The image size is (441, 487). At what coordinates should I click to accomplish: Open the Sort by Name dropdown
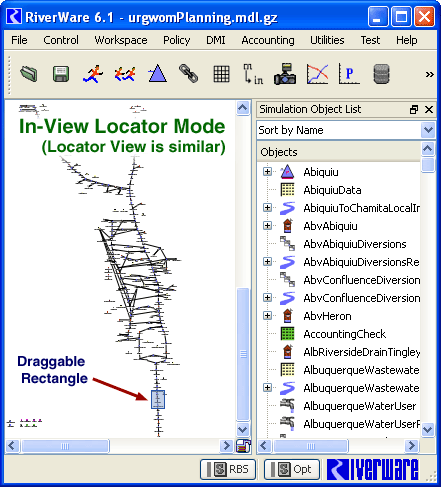pyautogui.click(x=428, y=130)
